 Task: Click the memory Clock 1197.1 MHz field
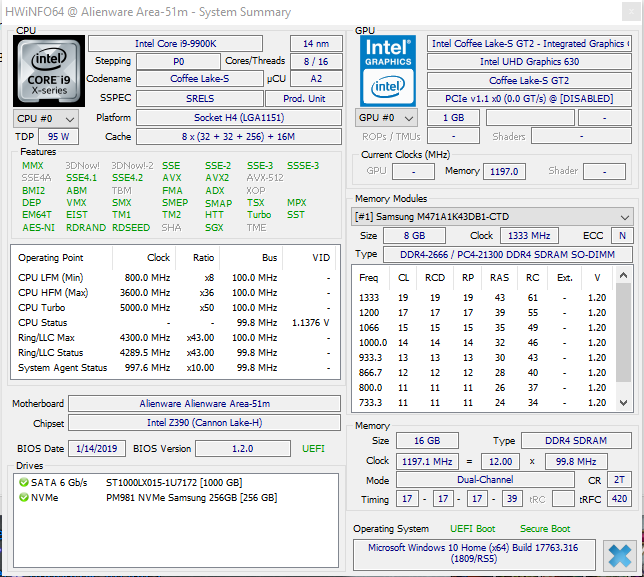[427, 461]
